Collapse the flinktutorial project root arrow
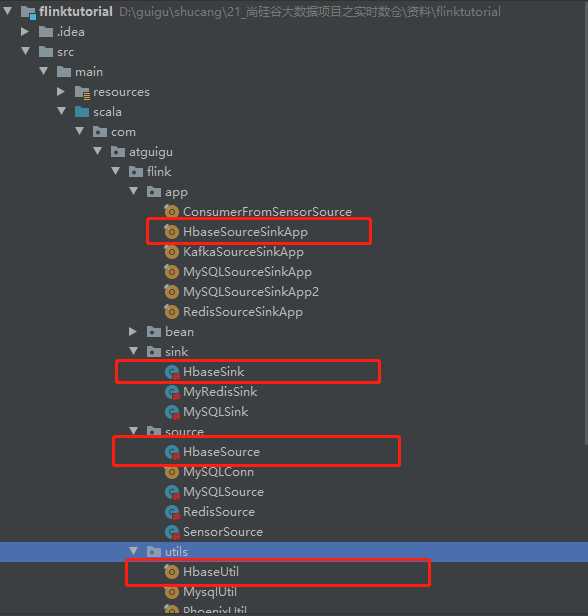Screen dimensions: 588x616 coord(7,11)
